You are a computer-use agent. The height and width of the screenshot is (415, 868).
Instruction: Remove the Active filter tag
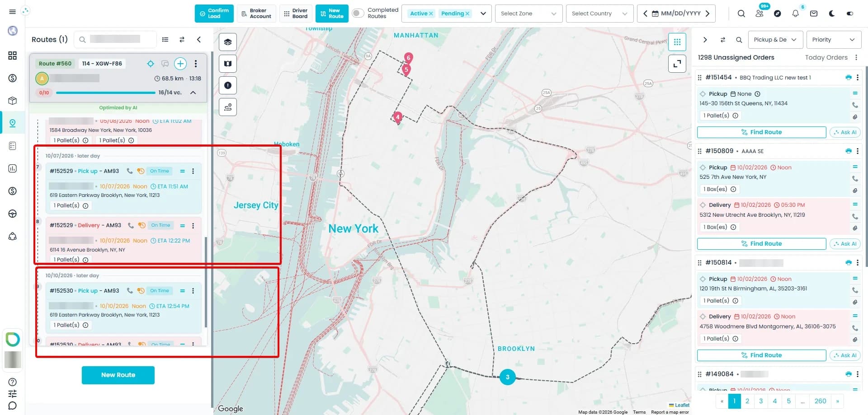tap(431, 14)
